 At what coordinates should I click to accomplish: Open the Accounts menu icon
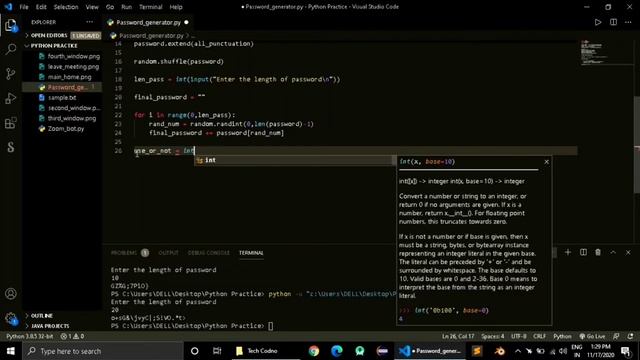click(x=11, y=294)
